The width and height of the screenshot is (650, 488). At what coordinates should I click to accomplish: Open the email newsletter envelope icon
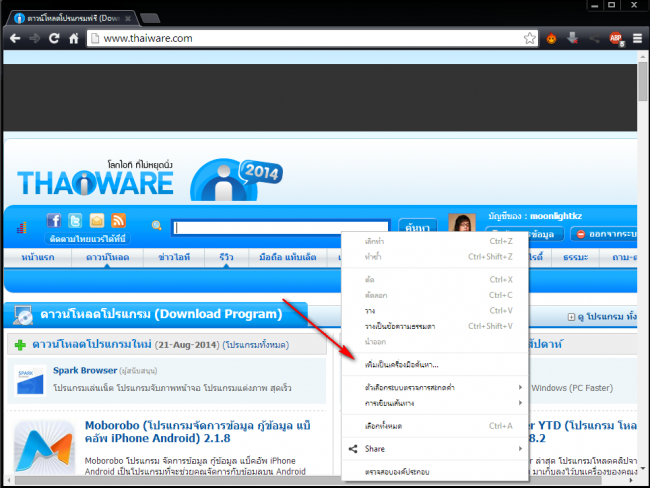[97, 220]
